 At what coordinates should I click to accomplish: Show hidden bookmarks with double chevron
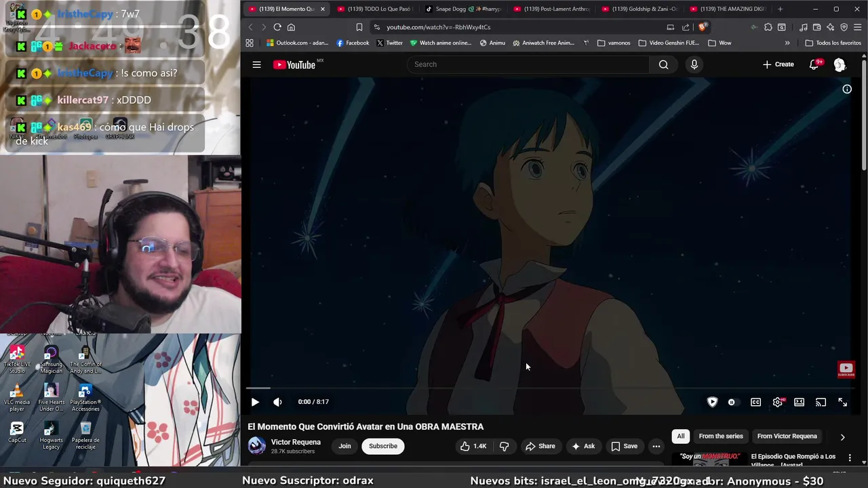click(x=787, y=43)
